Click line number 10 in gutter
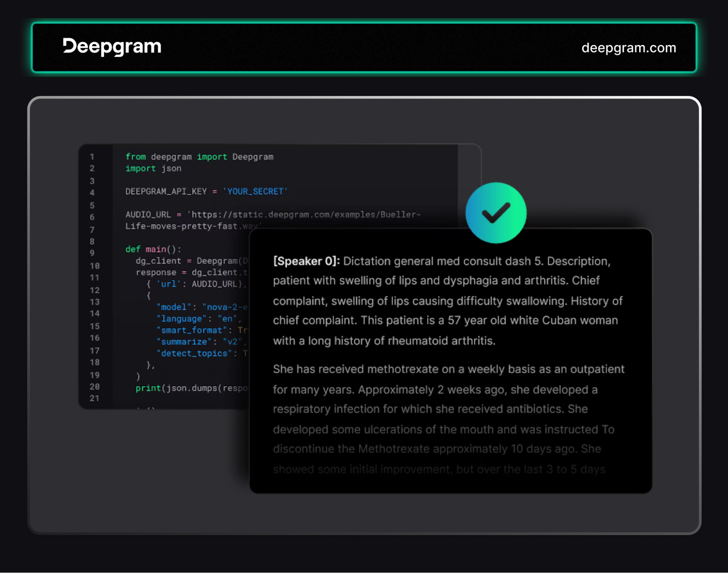 [x=94, y=266]
